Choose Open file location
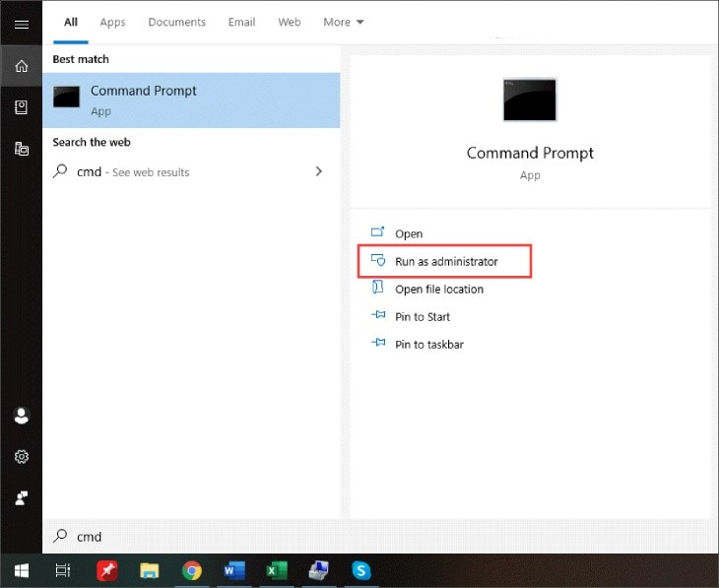The image size is (719, 588). (x=439, y=290)
